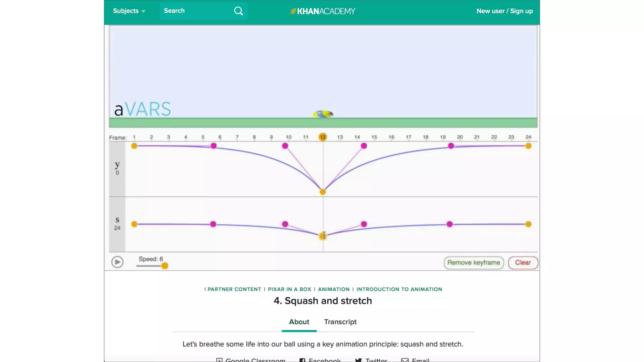644x362 pixels.
Task: Click the Google Classroom share icon
Action: [x=219, y=360]
